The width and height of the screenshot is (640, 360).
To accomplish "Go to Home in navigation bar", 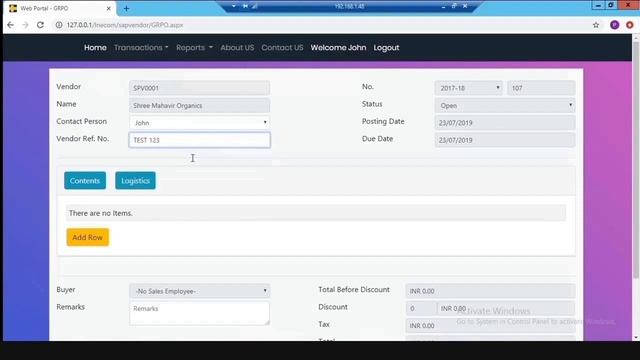I will point(95,47).
